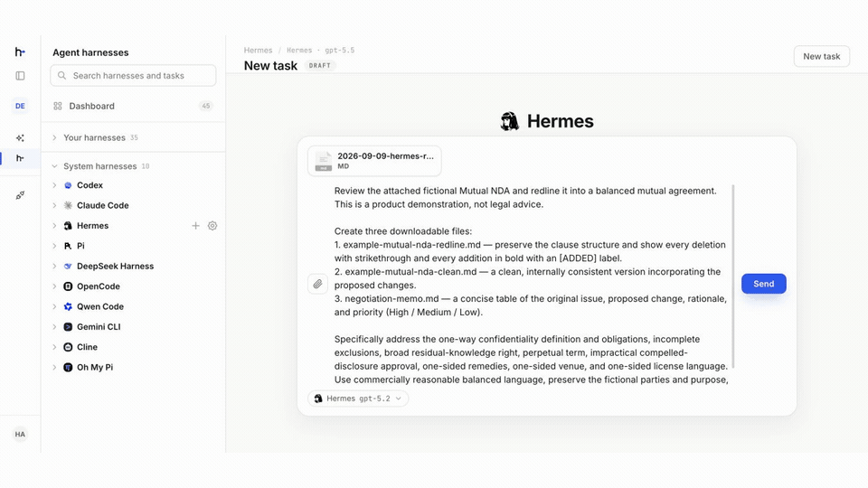The image size is (868, 488).
Task: Select the DeepSeek Harness label
Action: pos(115,266)
